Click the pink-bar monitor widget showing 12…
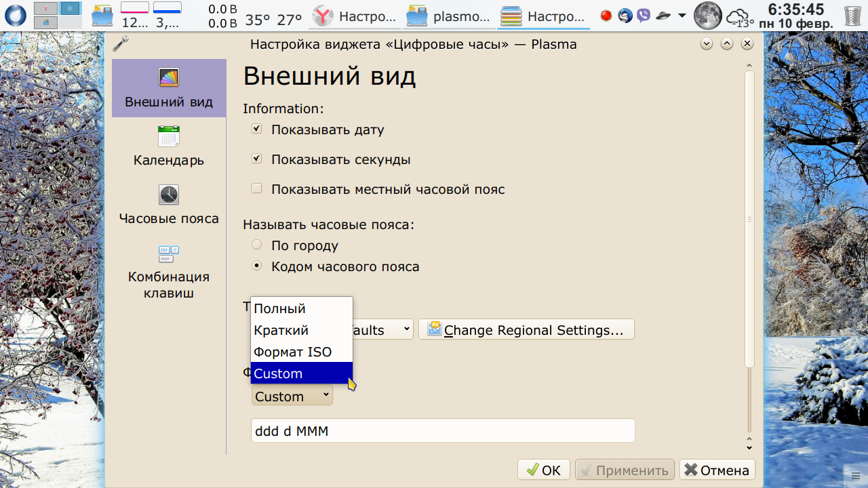 tap(134, 16)
